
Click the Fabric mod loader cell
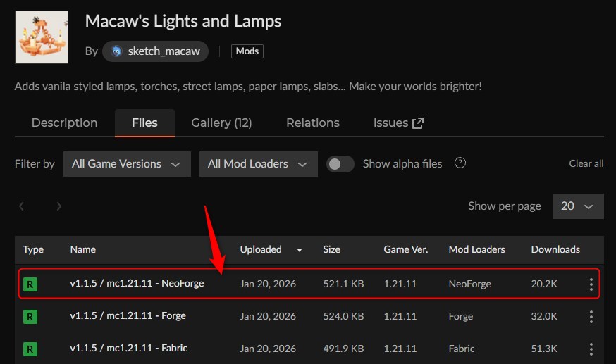click(462, 349)
